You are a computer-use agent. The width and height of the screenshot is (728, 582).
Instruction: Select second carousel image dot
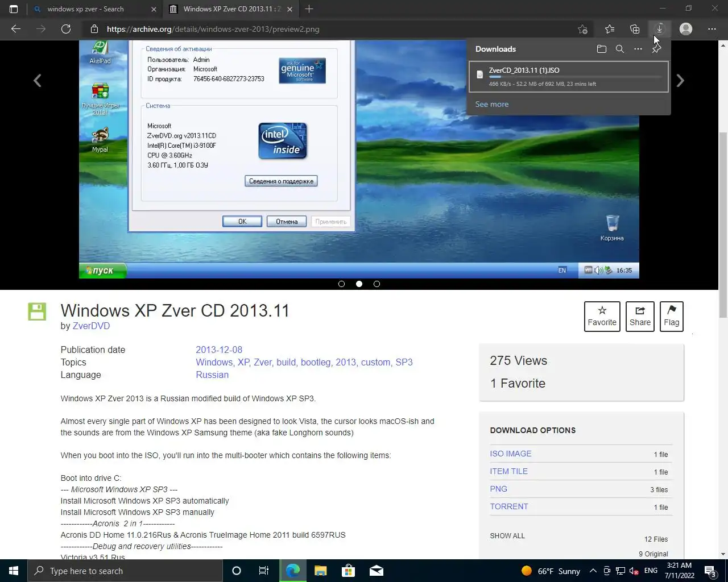pos(359,284)
